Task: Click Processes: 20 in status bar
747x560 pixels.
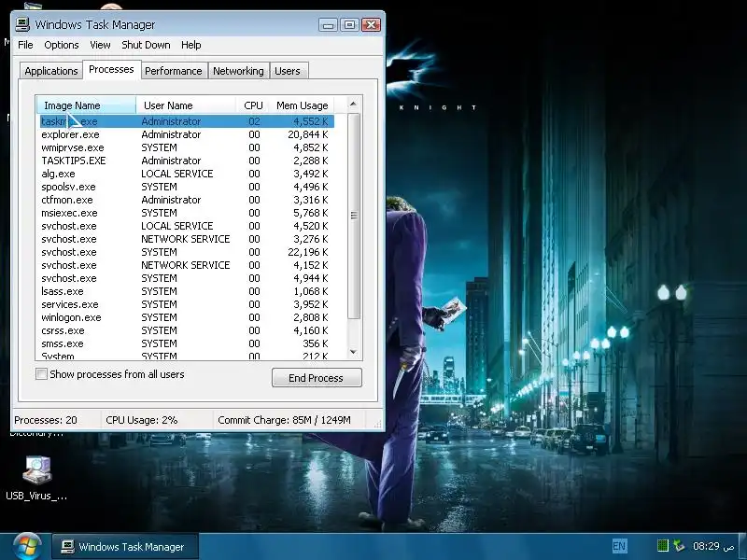Action: (46, 420)
